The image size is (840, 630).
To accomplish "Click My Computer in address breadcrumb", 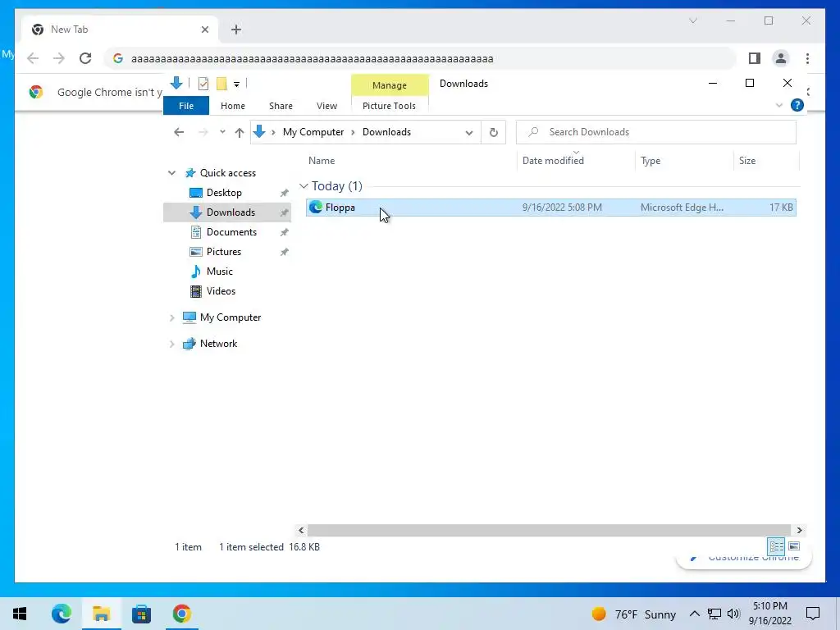I will coord(313,132).
